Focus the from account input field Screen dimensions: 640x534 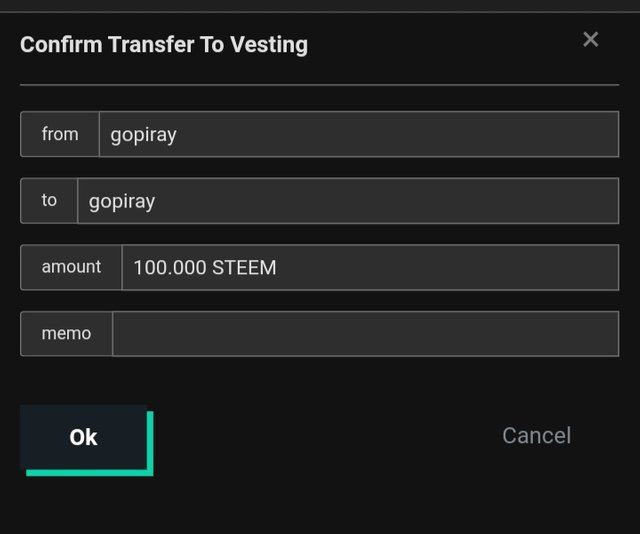tap(358, 134)
